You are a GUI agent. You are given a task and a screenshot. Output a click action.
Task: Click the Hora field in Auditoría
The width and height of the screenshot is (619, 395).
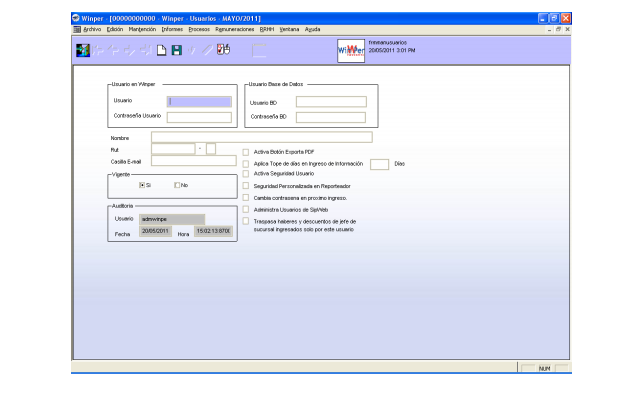pos(213,231)
